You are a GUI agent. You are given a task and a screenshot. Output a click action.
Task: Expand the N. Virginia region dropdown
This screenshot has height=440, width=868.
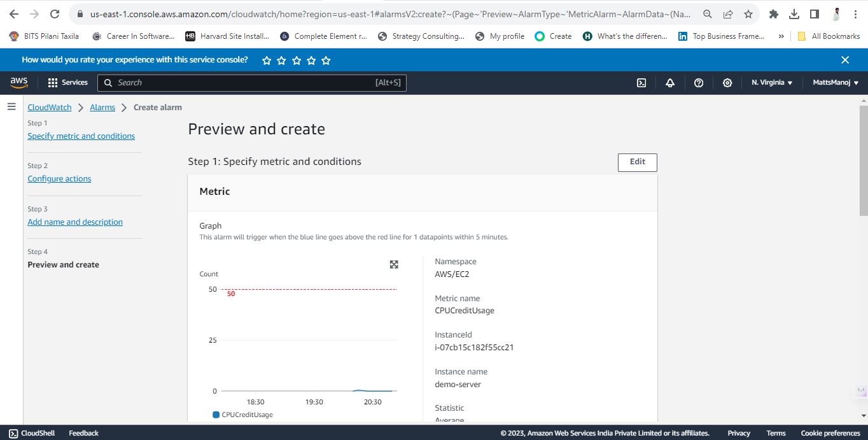click(772, 83)
